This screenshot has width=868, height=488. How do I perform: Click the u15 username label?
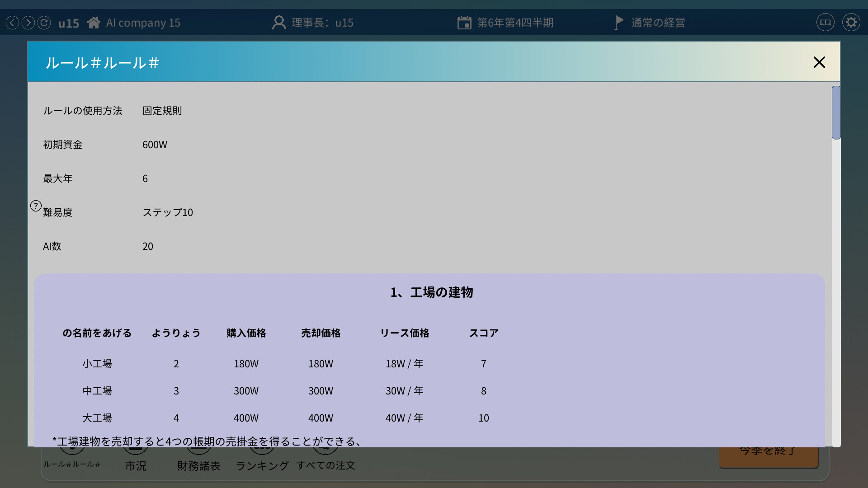point(69,23)
